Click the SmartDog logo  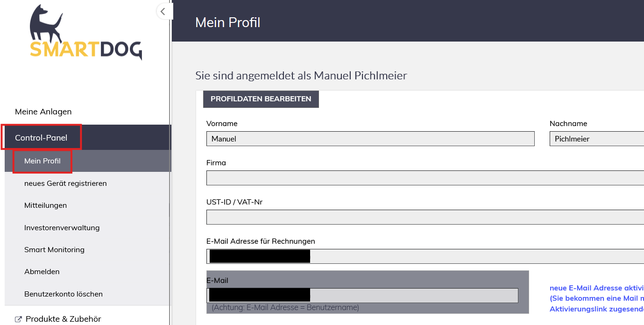tap(85, 33)
